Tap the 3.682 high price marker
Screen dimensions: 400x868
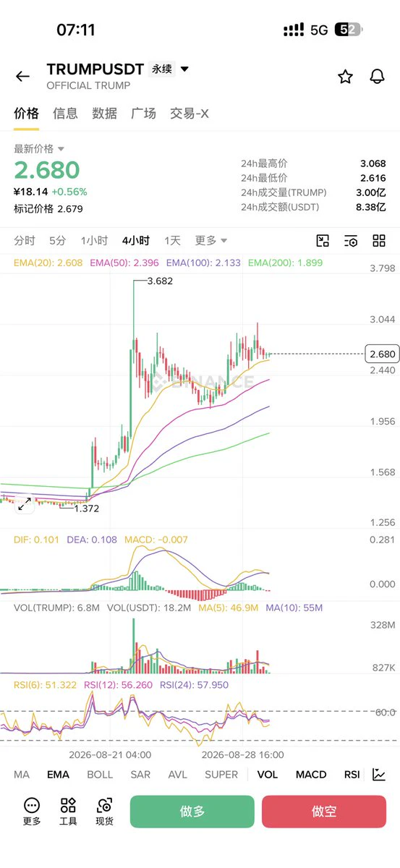click(159, 281)
